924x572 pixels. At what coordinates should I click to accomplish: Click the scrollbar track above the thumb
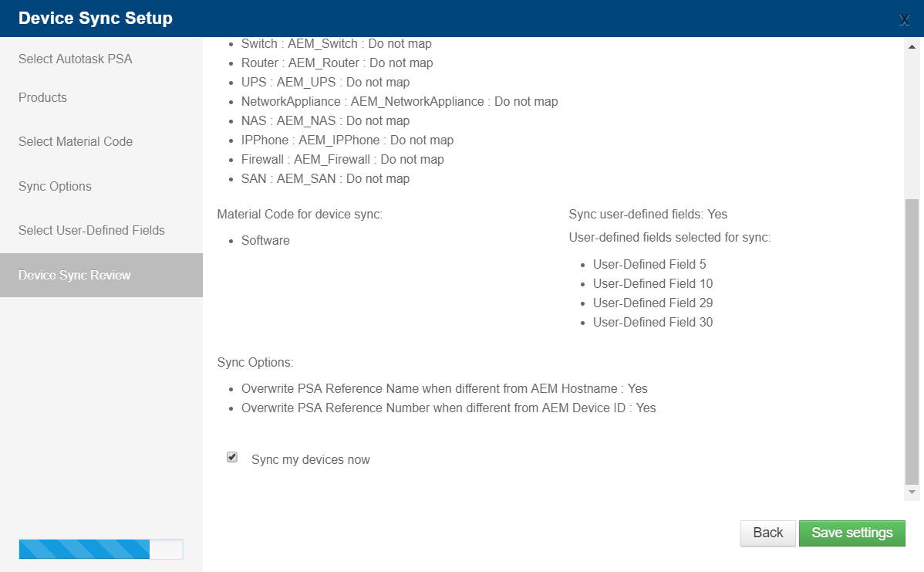point(912,126)
